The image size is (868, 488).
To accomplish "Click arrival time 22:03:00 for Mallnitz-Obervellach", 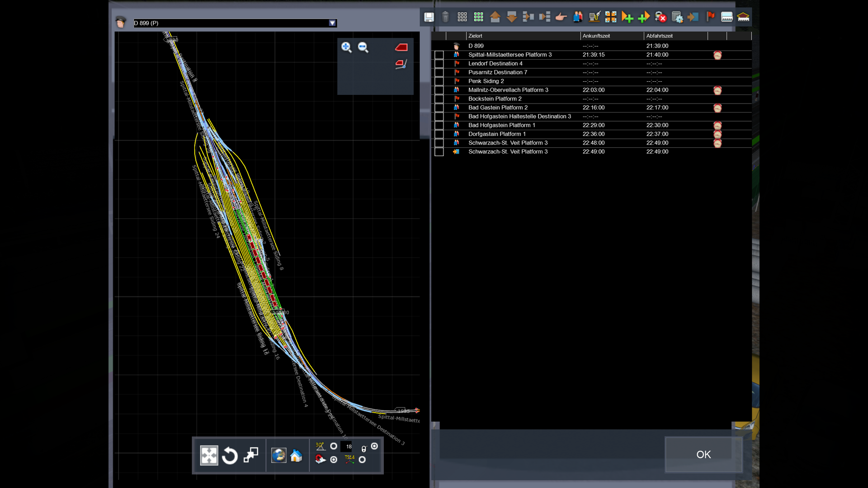I will 593,90.
